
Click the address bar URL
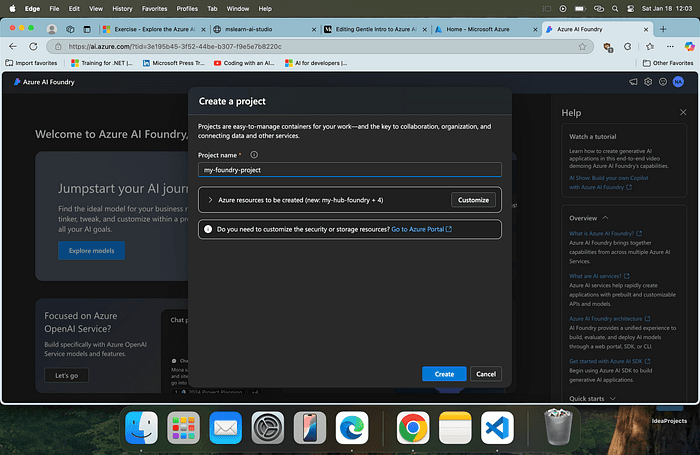point(175,46)
